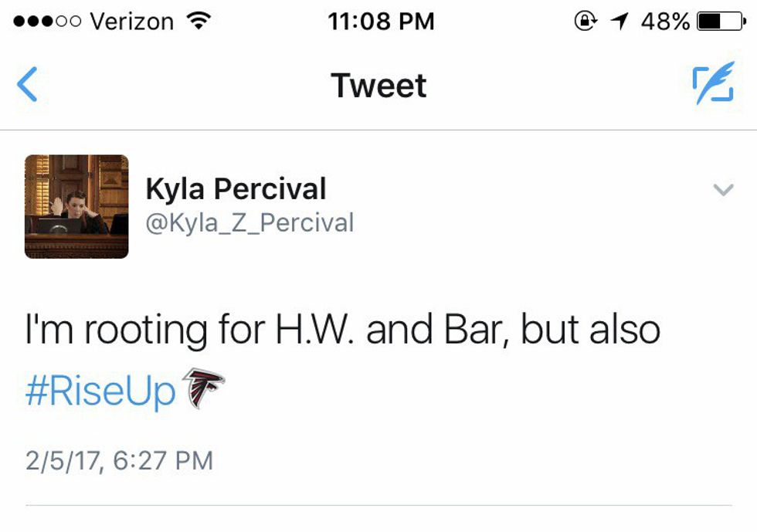Follow the #RiseUp hashtag link
Viewport: 757px width, 532px height.
100,391
